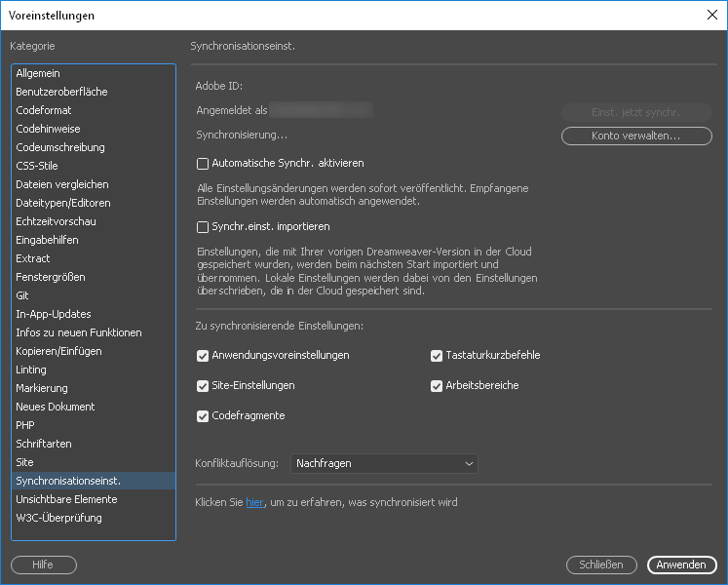The width and height of the screenshot is (728, 585).
Task: Open Neues Dokument category
Action: click(94, 407)
